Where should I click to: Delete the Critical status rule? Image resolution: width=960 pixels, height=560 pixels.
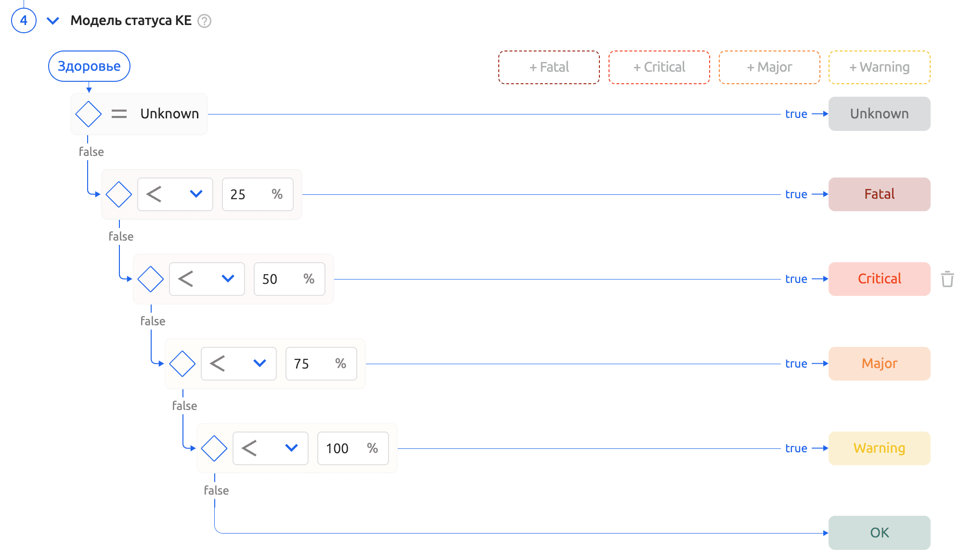(947, 279)
